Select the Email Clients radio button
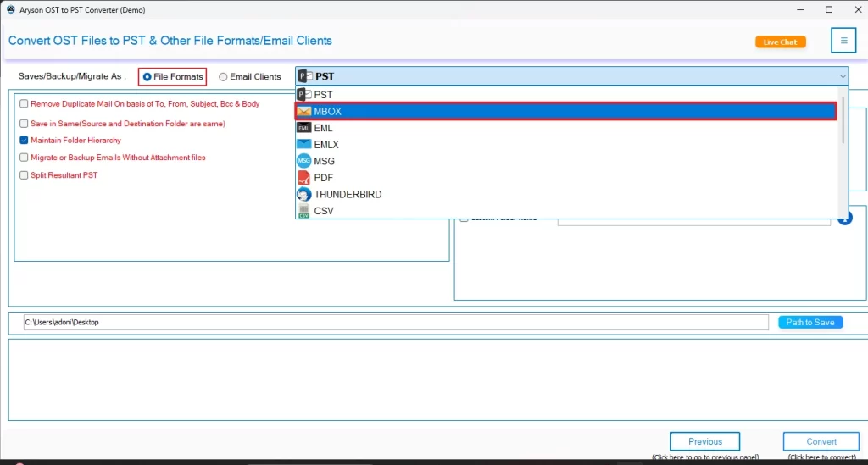 [x=223, y=77]
